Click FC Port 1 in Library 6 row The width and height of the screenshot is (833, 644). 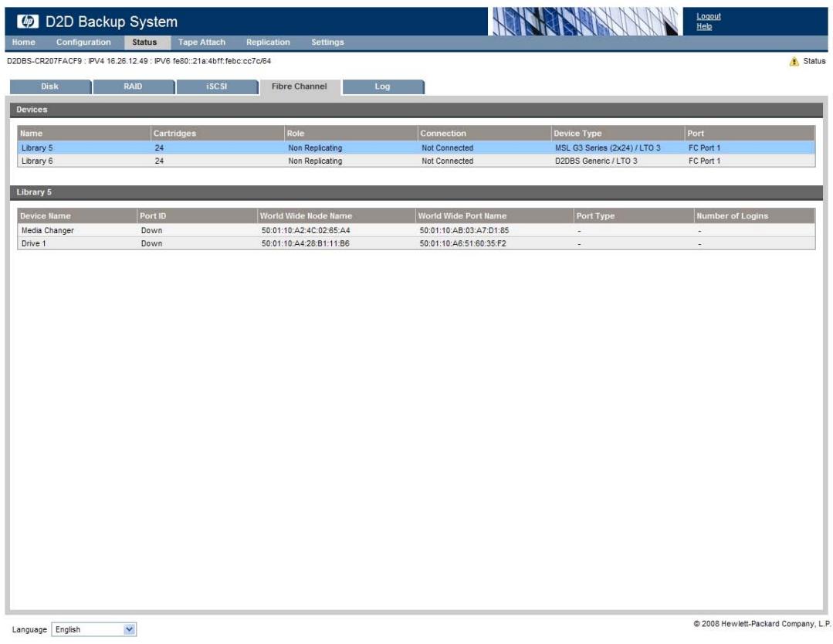704,161
